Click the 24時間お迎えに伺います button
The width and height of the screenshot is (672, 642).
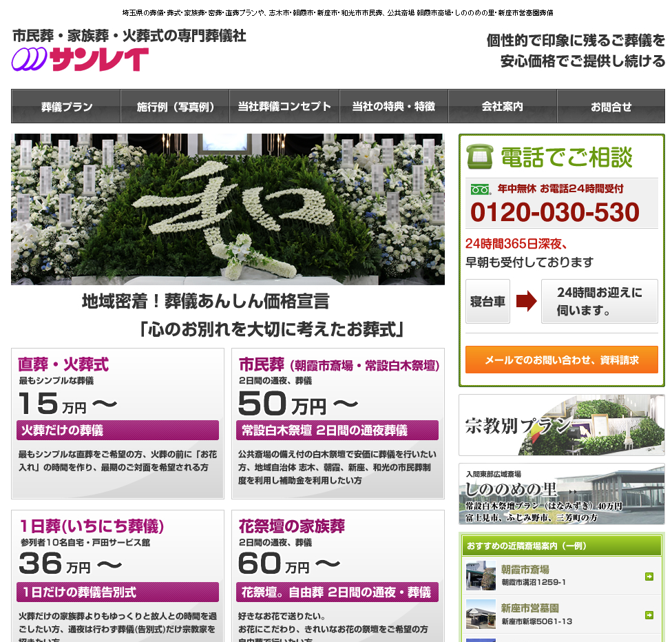599,301
